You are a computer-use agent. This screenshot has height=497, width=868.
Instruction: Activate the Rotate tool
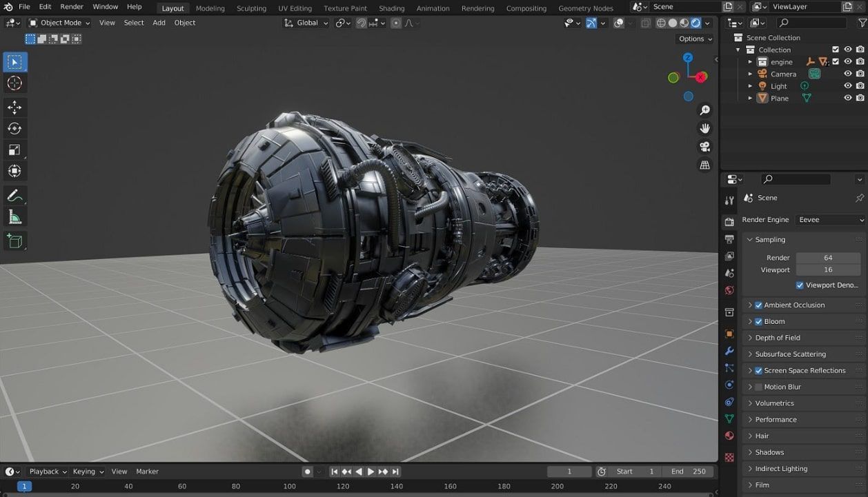coord(14,128)
